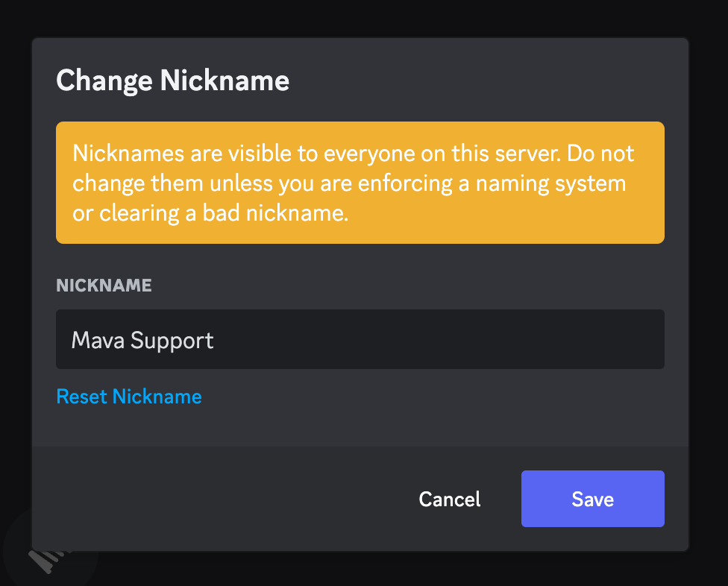The image size is (728, 586).
Task: Click the dark backdrop below the Save button
Action: point(592,570)
